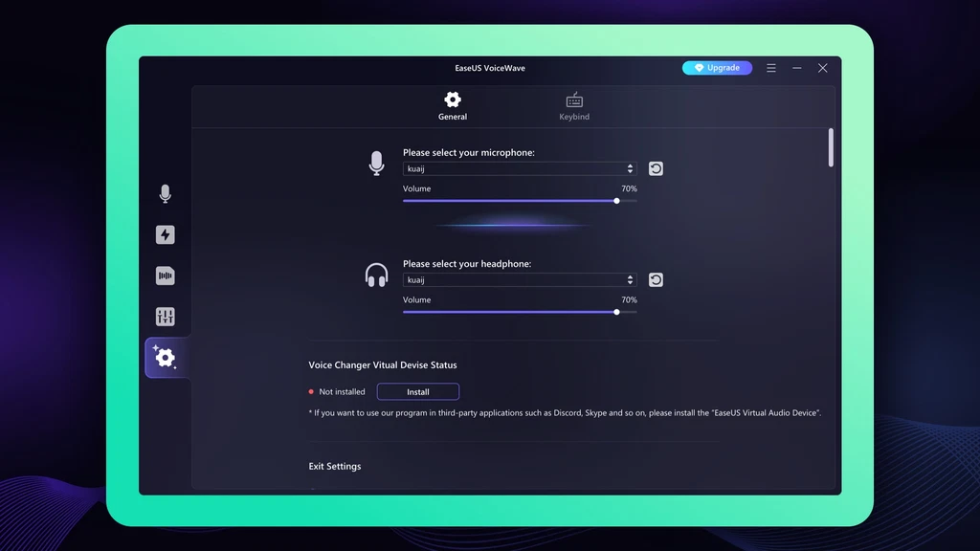Open the audio file waveform sidebar icon
Viewport: 980px width, 551px height.
pyautogui.click(x=165, y=276)
